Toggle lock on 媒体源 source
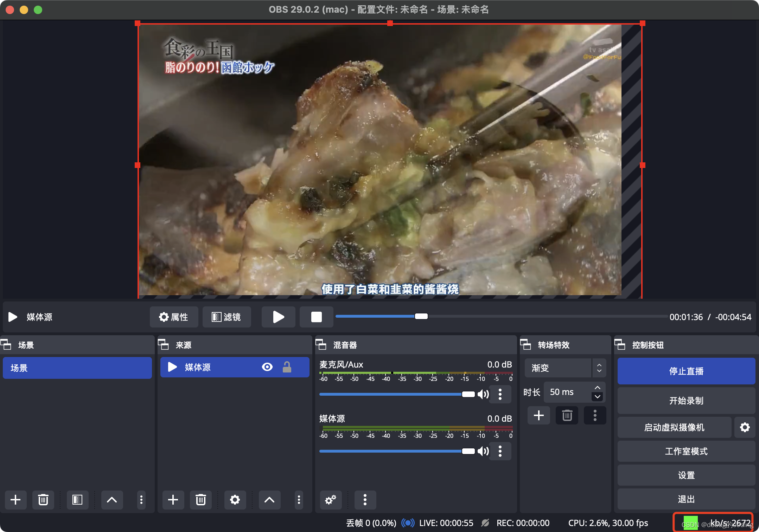The height and width of the screenshot is (532, 759). click(287, 367)
